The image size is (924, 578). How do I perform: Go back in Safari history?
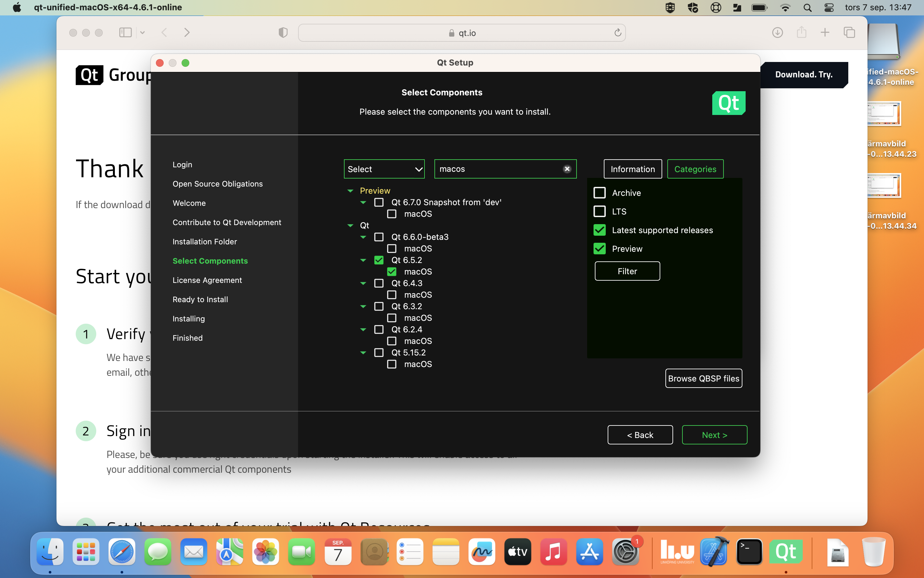coord(164,32)
